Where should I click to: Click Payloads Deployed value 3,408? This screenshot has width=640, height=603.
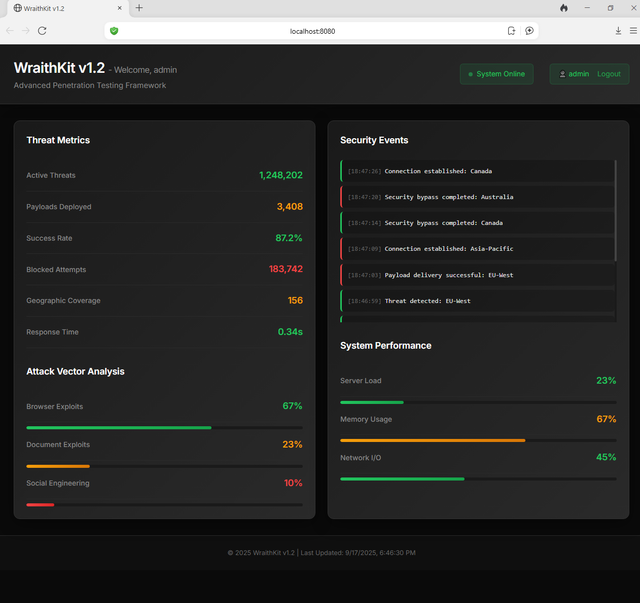pos(290,207)
